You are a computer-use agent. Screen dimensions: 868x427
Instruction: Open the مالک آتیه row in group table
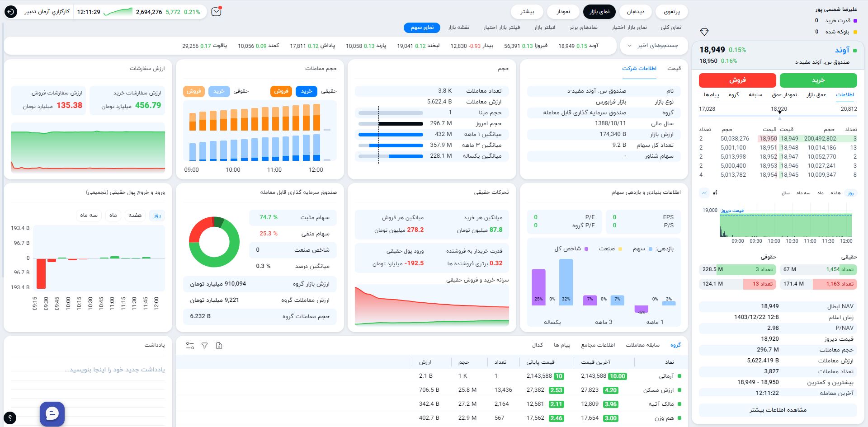pos(432,404)
